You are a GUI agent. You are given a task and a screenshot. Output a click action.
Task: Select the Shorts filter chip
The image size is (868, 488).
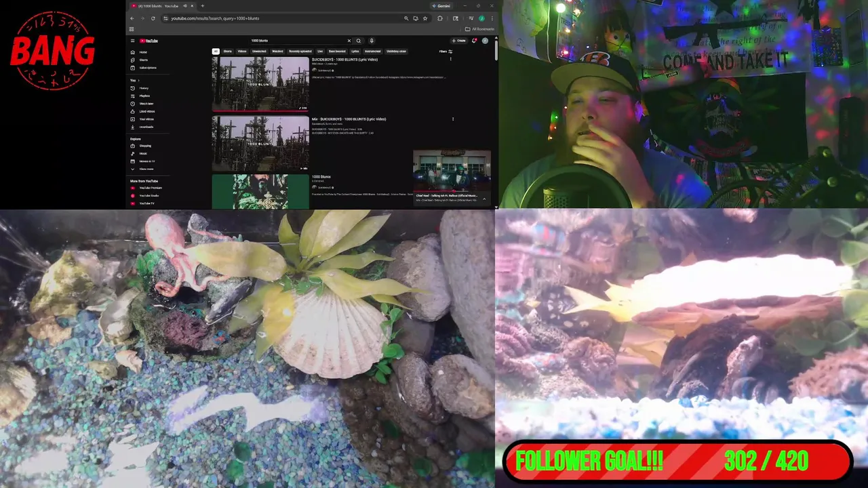(228, 52)
